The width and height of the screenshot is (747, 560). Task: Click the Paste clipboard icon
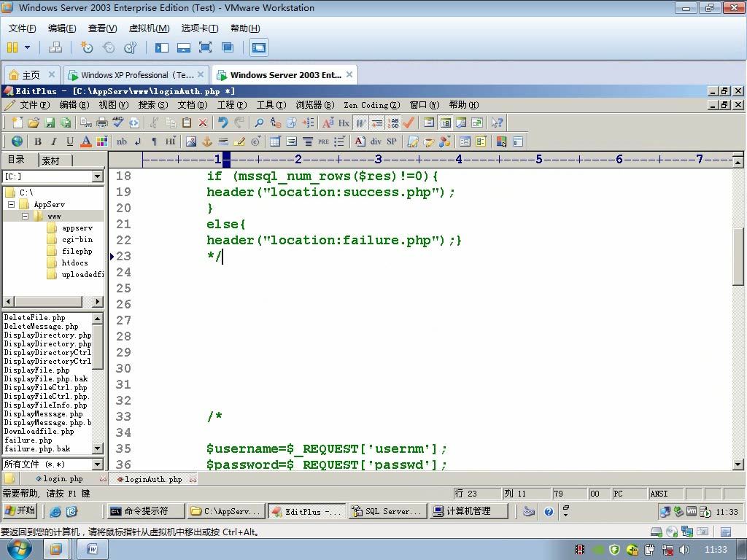187,122
